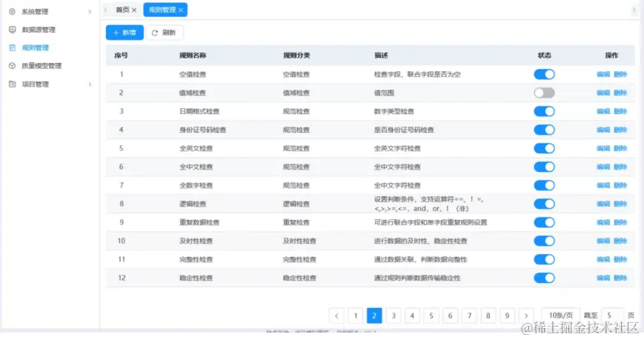
Task: Go to page 4
Action: click(412, 316)
